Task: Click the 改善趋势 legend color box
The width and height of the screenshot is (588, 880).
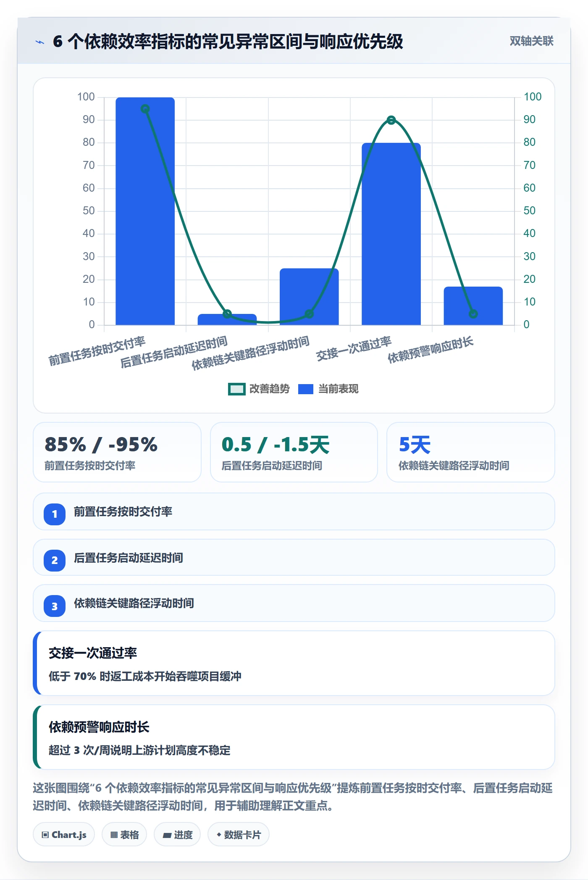Action: 236,389
